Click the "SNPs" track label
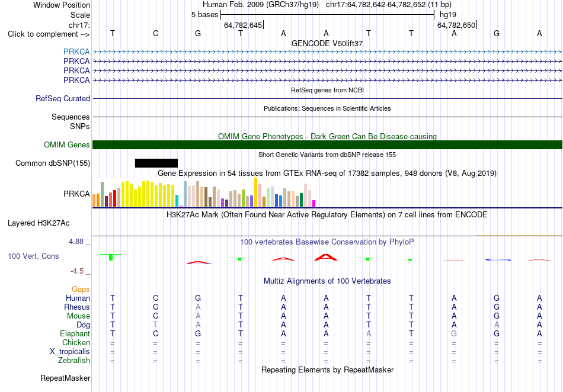Viewport: 563px width, 392px height. [80, 126]
